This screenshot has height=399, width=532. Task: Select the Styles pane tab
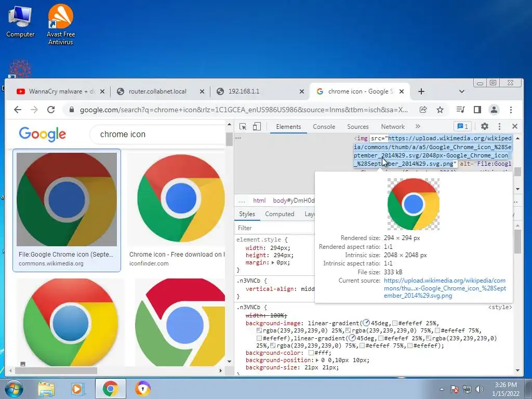pos(247,214)
